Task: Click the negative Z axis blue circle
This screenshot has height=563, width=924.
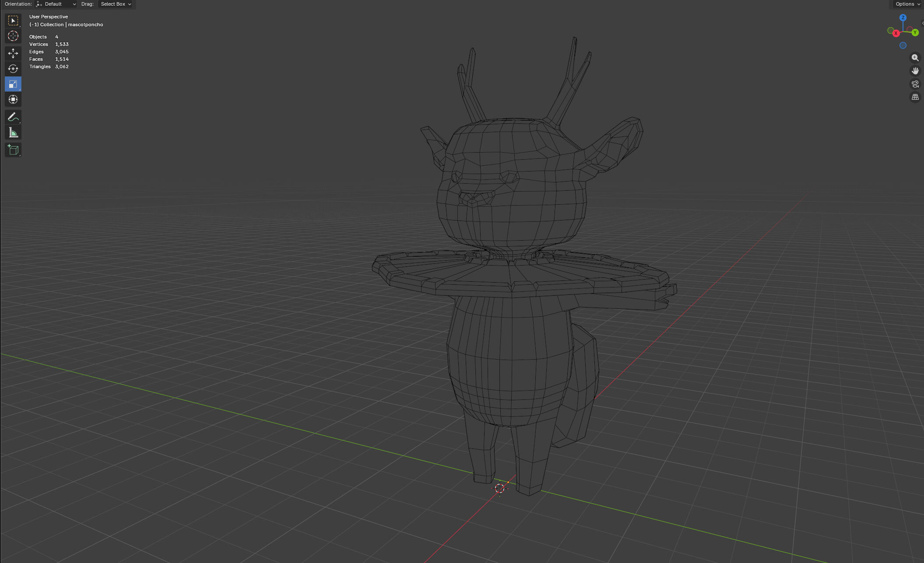Action: point(903,45)
